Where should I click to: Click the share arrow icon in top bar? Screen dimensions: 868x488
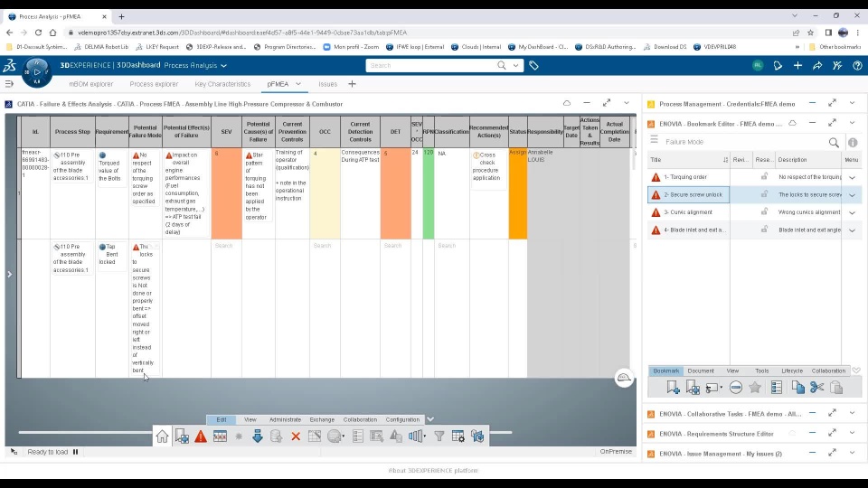[x=817, y=65]
